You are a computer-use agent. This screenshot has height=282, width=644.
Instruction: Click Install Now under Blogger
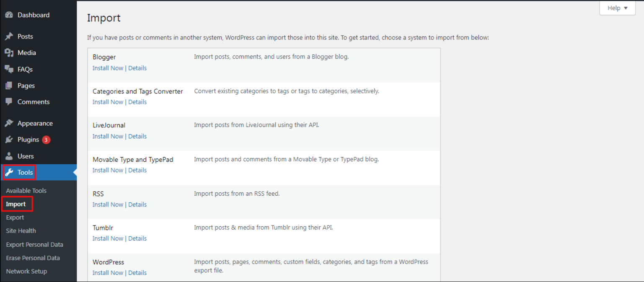(108, 68)
